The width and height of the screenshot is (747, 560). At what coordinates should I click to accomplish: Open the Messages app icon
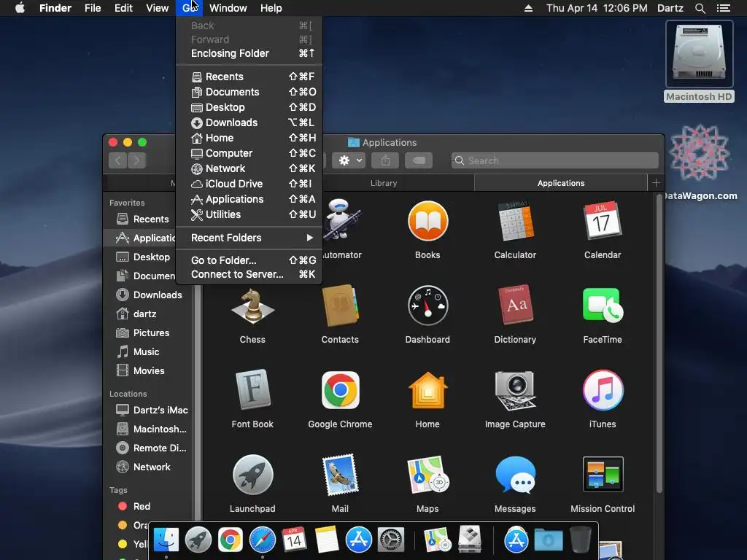point(515,475)
